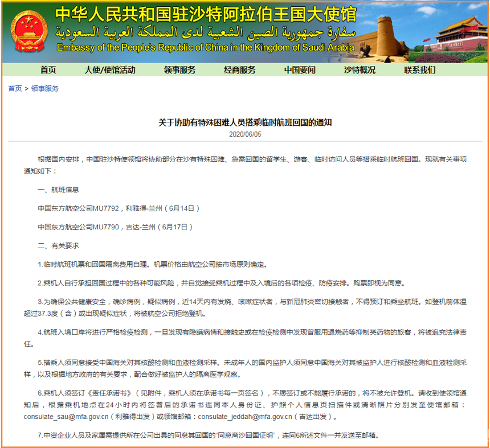Click the intro paragraph starting with 根据国内安排
The image size is (490, 448).
pos(245,165)
